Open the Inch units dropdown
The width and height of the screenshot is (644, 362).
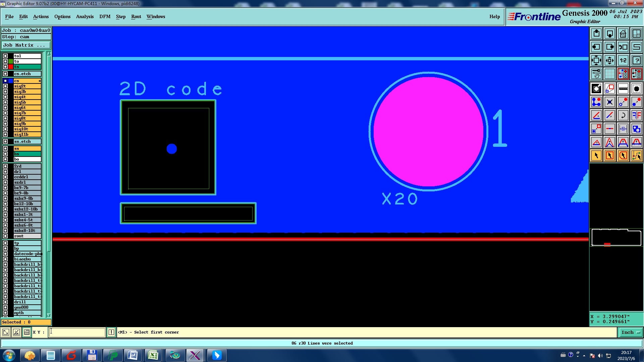pyautogui.click(x=631, y=332)
